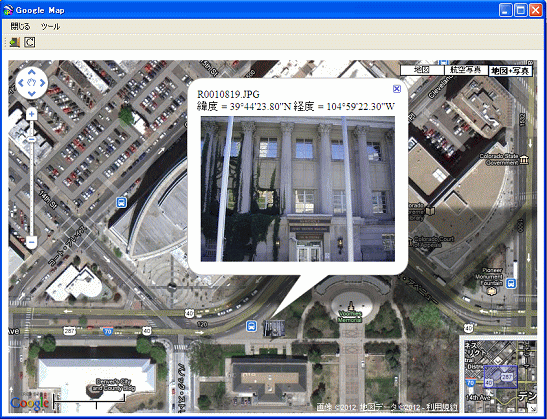Click the Voorhies Memorial monument icon
Image resolution: width=547 pixels, height=419 pixels.
click(351, 306)
